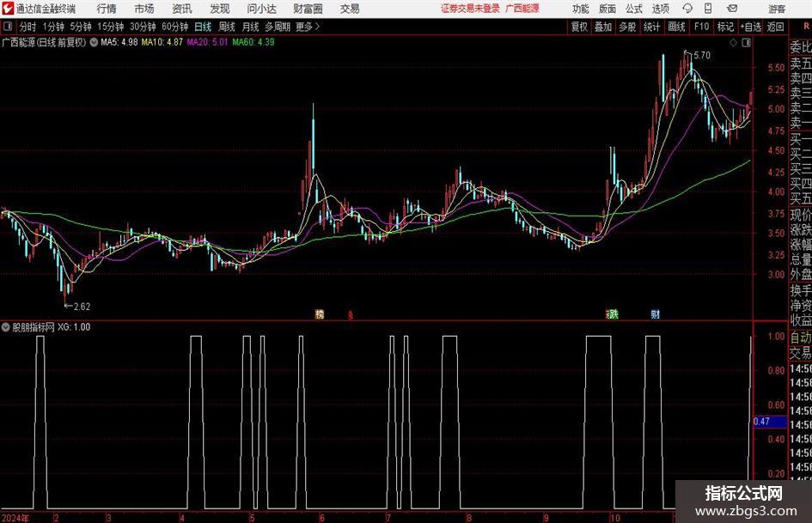The height and width of the screenshot is (523, 812).
Task: Open the customer service headset icon
Action: tap(687, 9)
